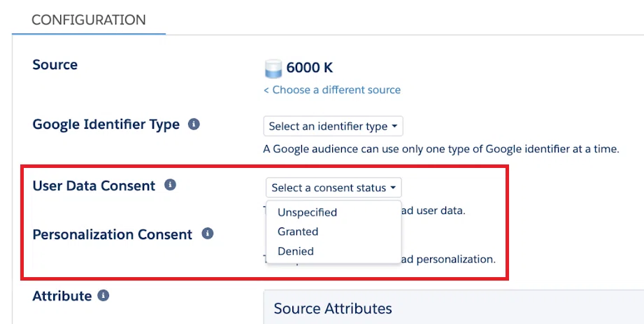
Task: Open Personalization Consent info icon
Action: pyautogui.click(x=208, y=234)
